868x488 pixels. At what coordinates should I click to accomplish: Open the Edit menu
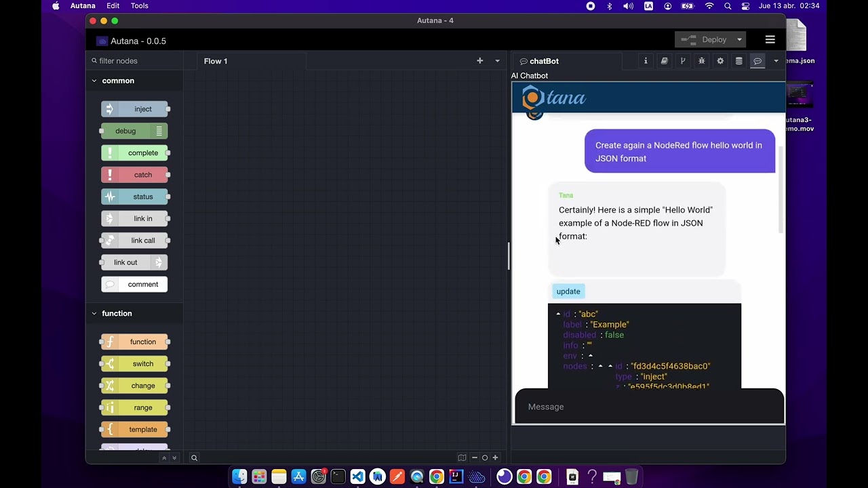pyautogui.click(x=113, y=6)
